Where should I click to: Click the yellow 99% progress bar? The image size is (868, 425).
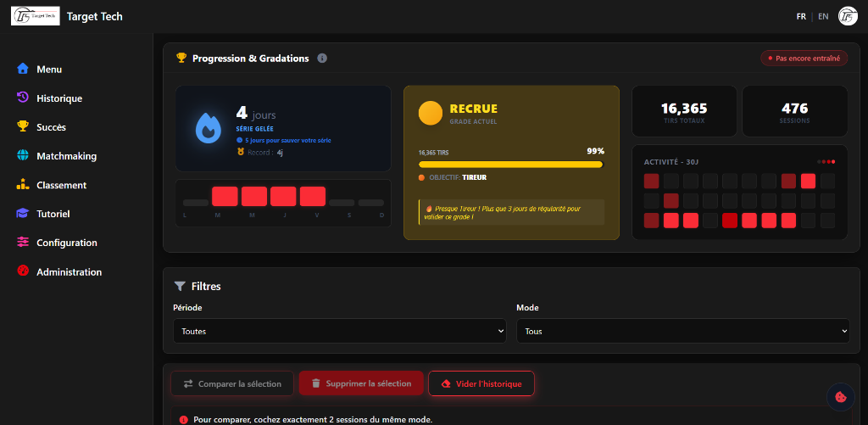click(510, 165)
